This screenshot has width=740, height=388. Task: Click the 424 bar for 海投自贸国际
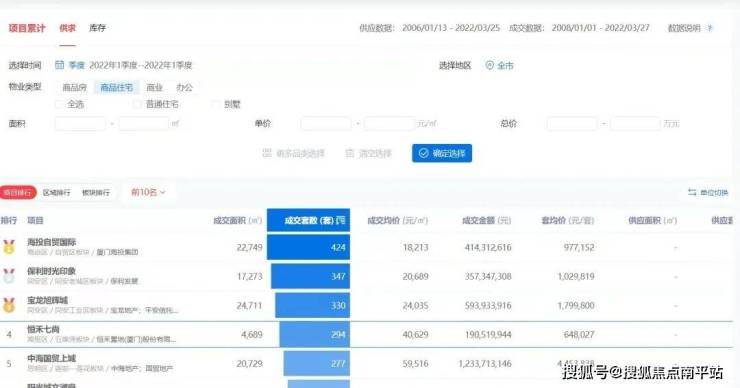pos(309,247)
